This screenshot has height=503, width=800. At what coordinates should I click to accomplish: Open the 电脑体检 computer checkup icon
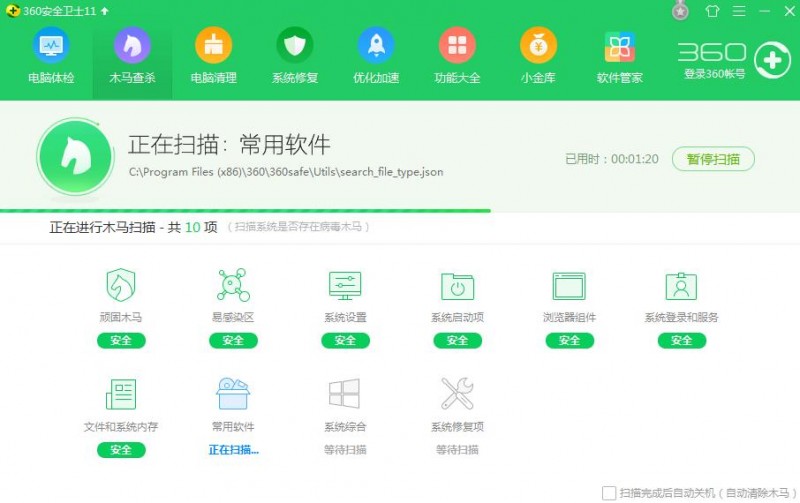pyautogui.click(x=51, y=46)
